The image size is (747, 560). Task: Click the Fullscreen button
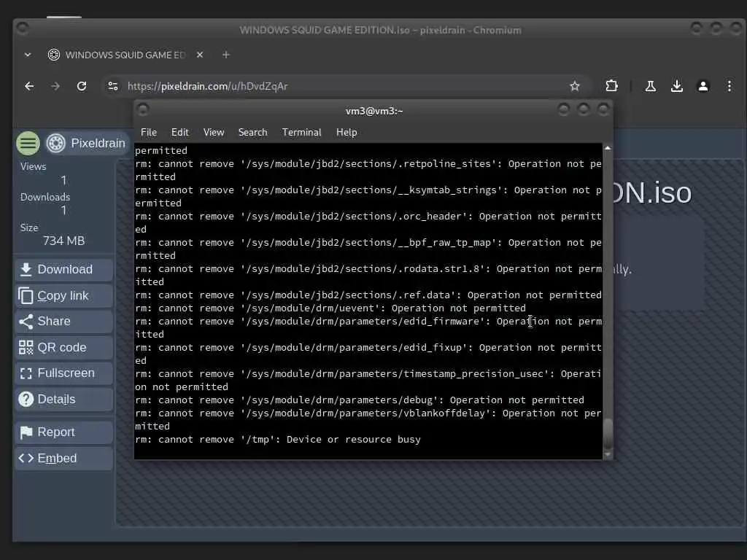pyautogui.click(x=64, y=373)
